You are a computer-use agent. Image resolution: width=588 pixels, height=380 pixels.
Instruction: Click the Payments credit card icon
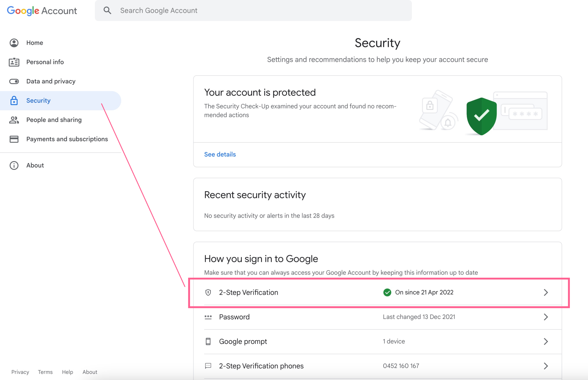[14, 139]
